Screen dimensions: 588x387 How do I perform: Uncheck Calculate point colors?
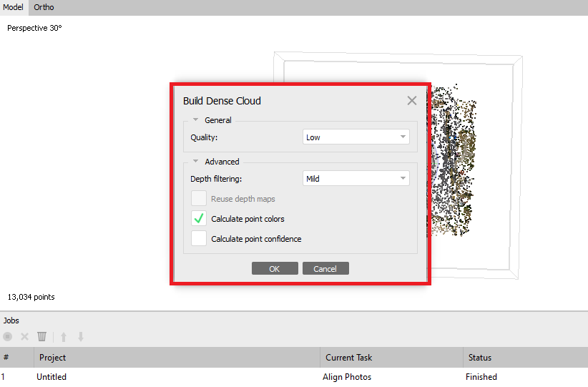pyautogui.click(x=199, y=219)
